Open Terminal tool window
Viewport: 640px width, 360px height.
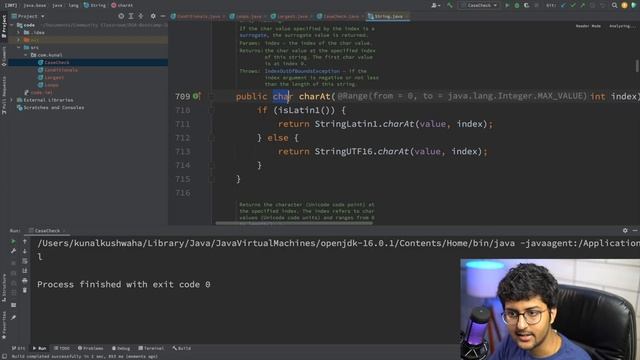(x=151, y=349)
